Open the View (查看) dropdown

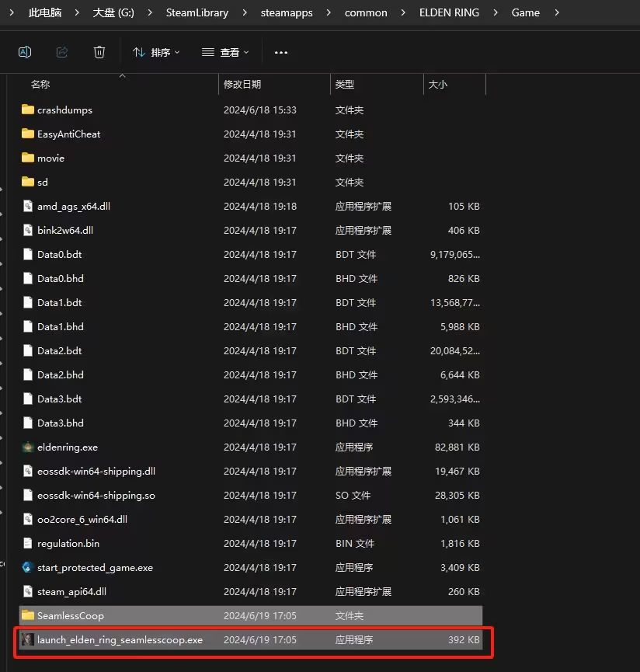[225, 52]
